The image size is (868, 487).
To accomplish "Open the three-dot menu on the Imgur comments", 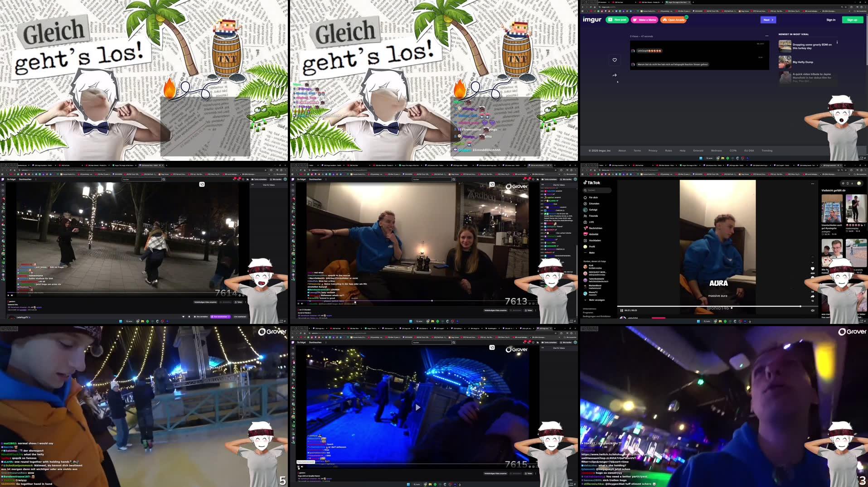I will pos(767,36).
